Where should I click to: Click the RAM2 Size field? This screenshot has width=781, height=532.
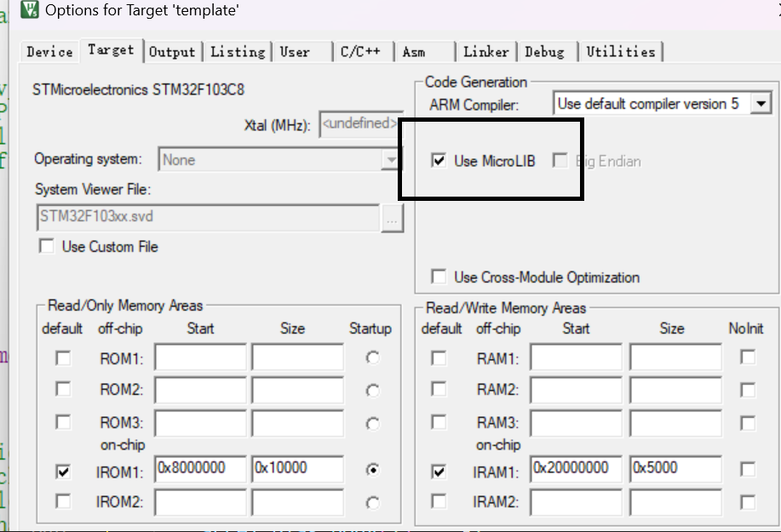676,389
